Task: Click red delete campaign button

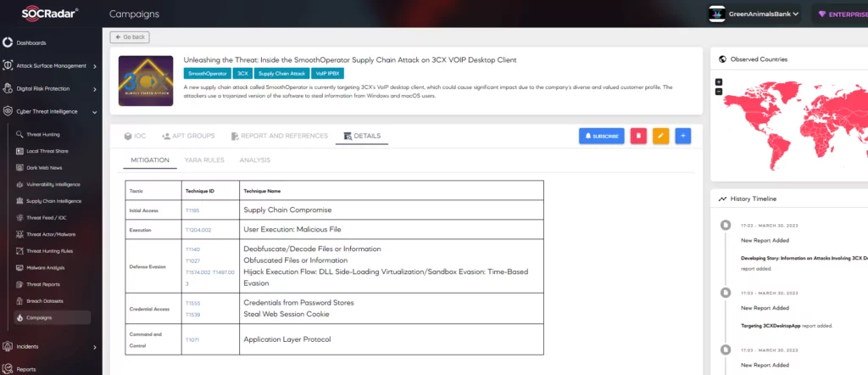Action: [638, 137]
